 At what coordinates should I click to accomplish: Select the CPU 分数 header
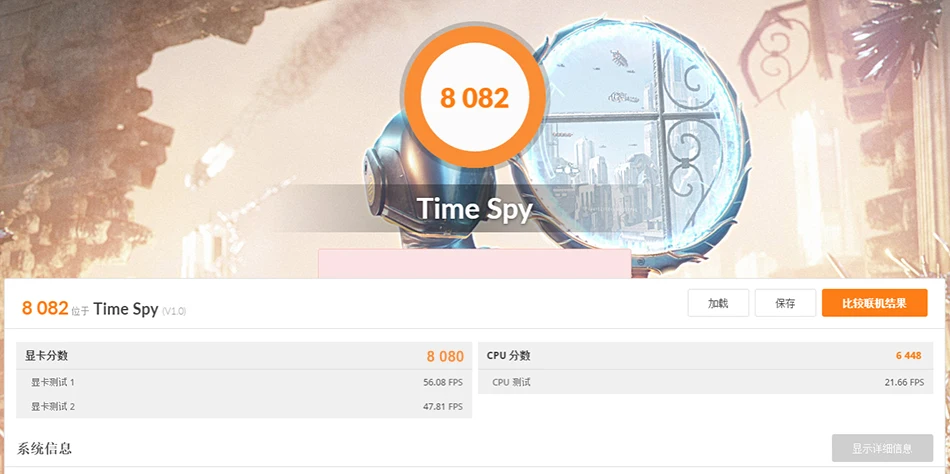705,356
